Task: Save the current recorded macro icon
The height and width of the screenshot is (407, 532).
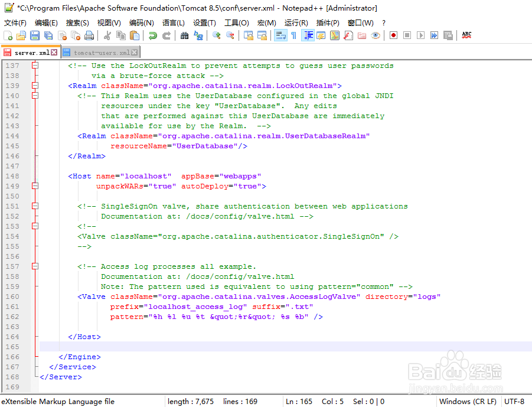Action: coord(448,35)
